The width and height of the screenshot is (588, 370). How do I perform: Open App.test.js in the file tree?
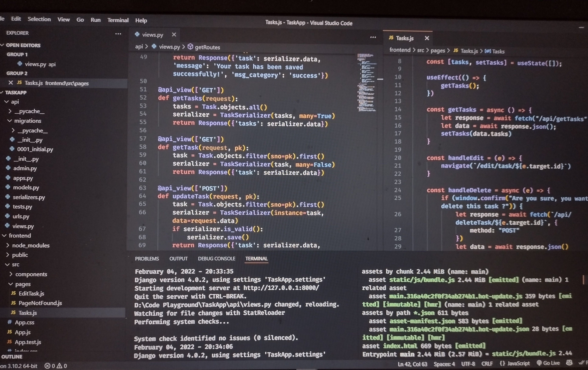pos(28,342)
